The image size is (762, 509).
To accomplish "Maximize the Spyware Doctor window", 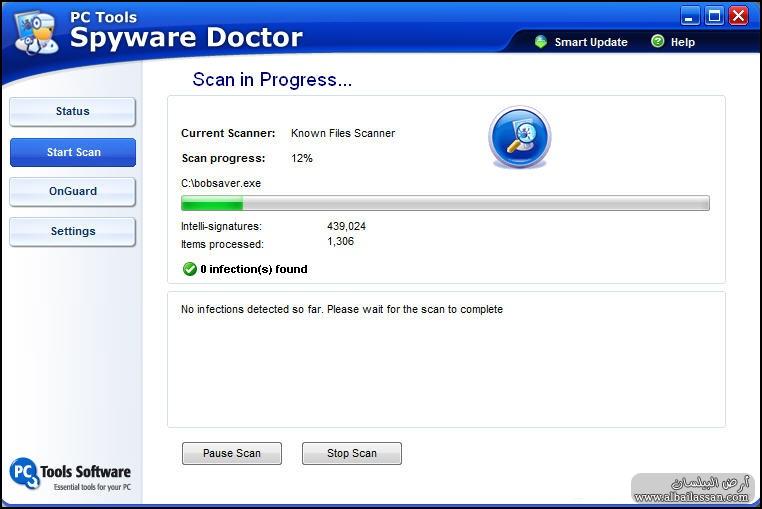I will coord(714,16).
